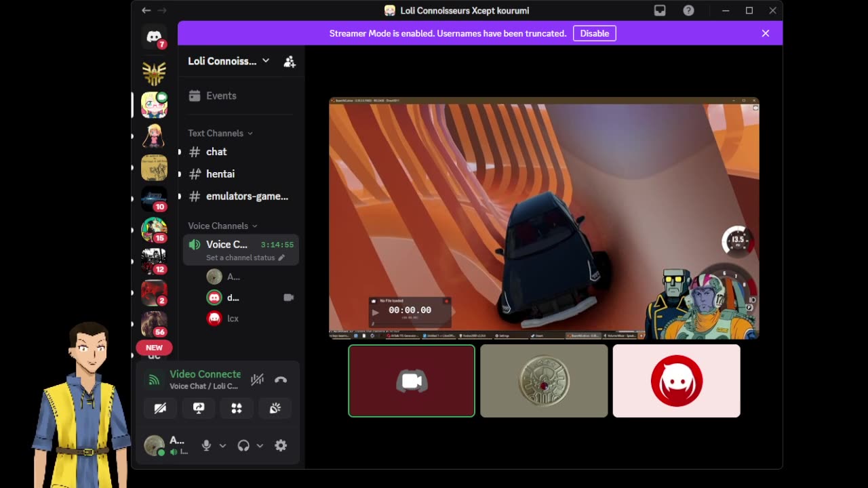This screenshot has height=488, width=868.
Task: Open the blonde anime girl server icon
Action: [x=154, y=136]
